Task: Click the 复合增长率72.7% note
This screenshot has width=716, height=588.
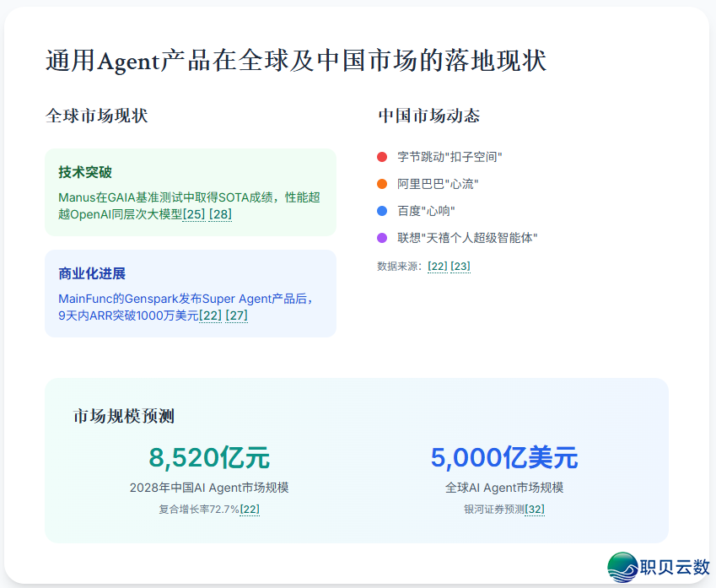Action: pyautogui.click(x=199, y=510)
